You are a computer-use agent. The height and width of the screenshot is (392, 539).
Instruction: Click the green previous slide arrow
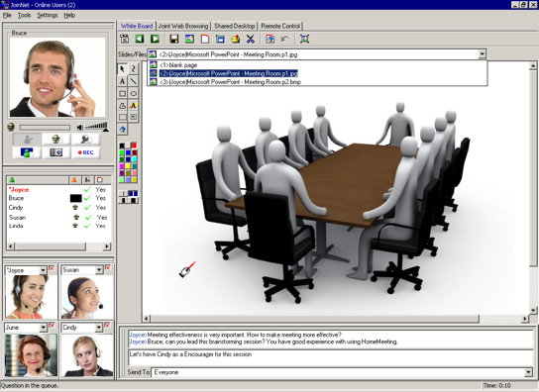tap(140, 39)
